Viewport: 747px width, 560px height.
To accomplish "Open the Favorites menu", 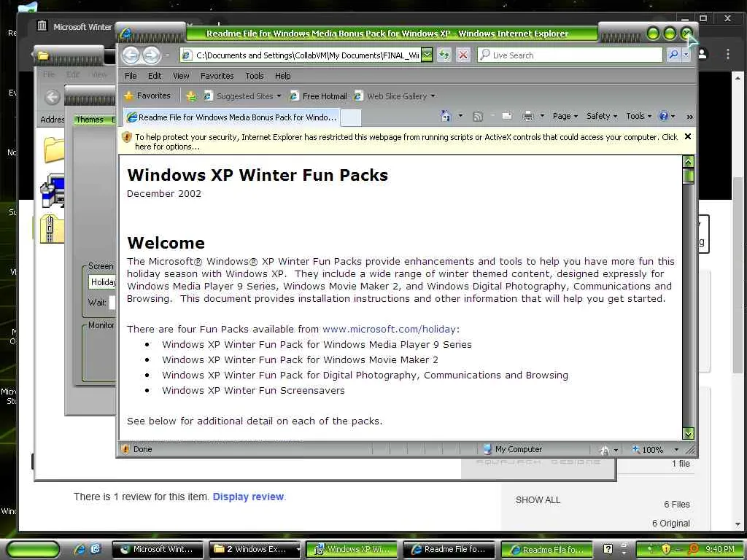I will tap(217, 76).
